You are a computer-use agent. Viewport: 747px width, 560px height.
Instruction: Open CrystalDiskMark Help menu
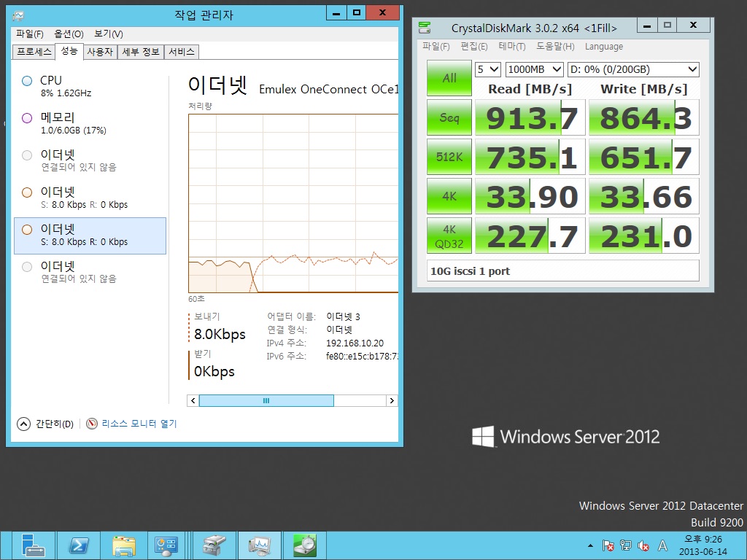555,46
